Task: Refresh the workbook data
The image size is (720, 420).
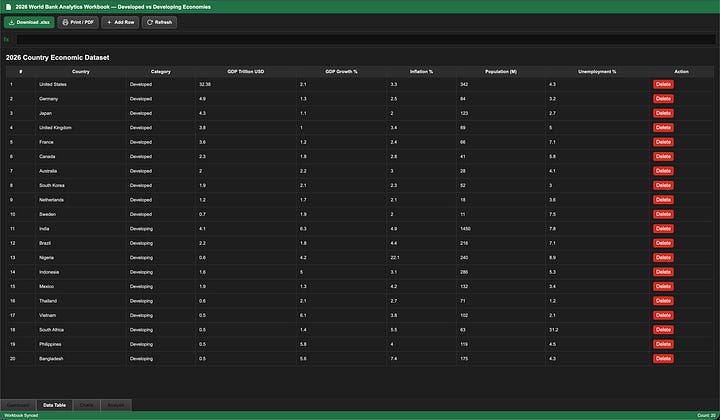Action: 159,22
